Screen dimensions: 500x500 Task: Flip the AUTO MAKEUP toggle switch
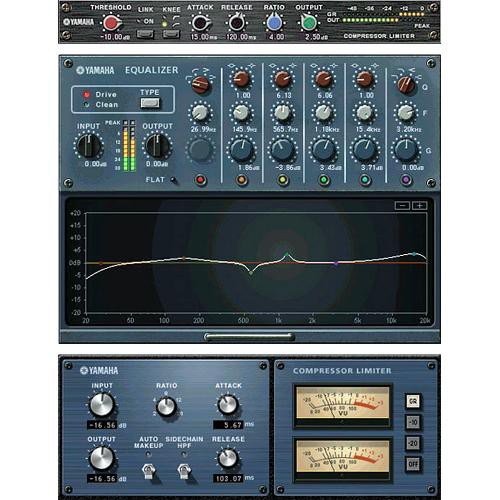tap(148, 471)
